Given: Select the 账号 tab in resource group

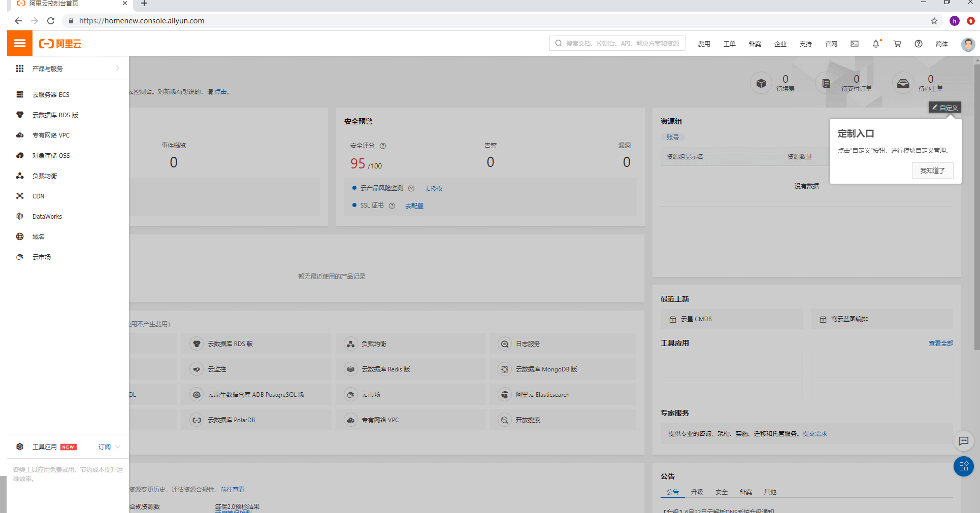Looking at the screenshot, I should pos(673,137).
